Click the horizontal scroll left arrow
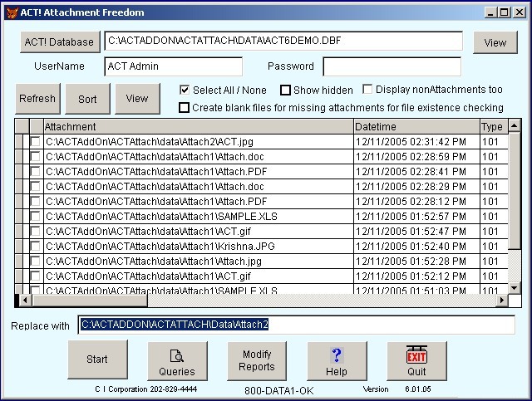532x401 pixels. tap(25, 301)
